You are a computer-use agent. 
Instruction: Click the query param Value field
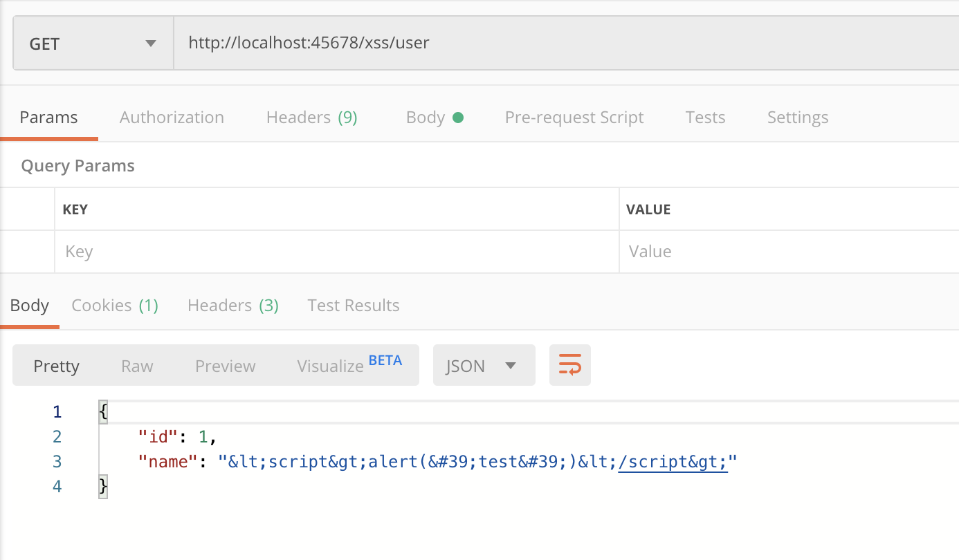coord(789,252)
